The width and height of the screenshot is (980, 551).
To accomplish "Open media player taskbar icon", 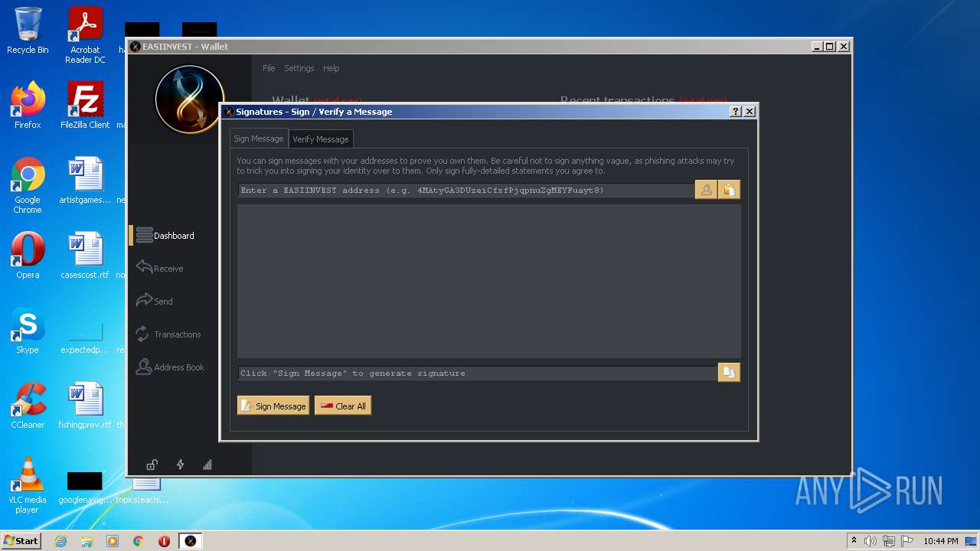I will coord(113,541).
